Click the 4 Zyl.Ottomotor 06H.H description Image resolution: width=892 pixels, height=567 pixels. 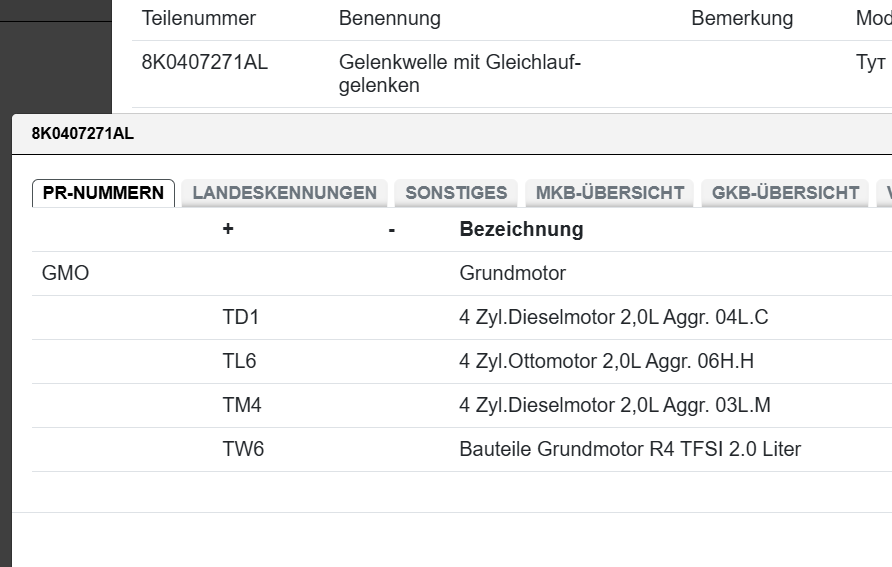point(606,361)
